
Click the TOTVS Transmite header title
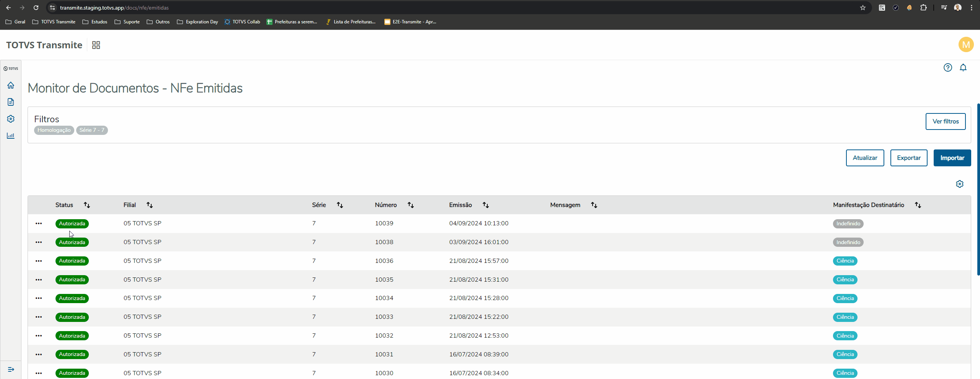(x=44, y=45)
